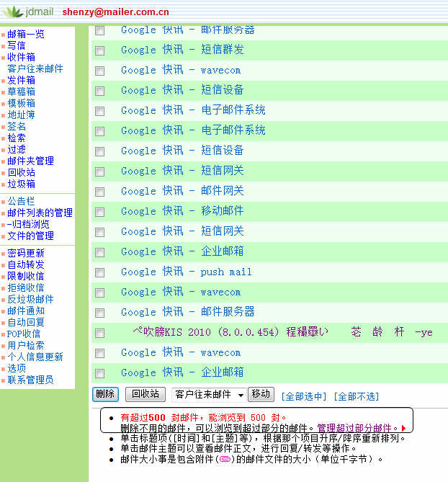Open the Google 快讯 - push mail email
Image resolution: width=448 pixels, height=482 pixels.
(187, 272)
